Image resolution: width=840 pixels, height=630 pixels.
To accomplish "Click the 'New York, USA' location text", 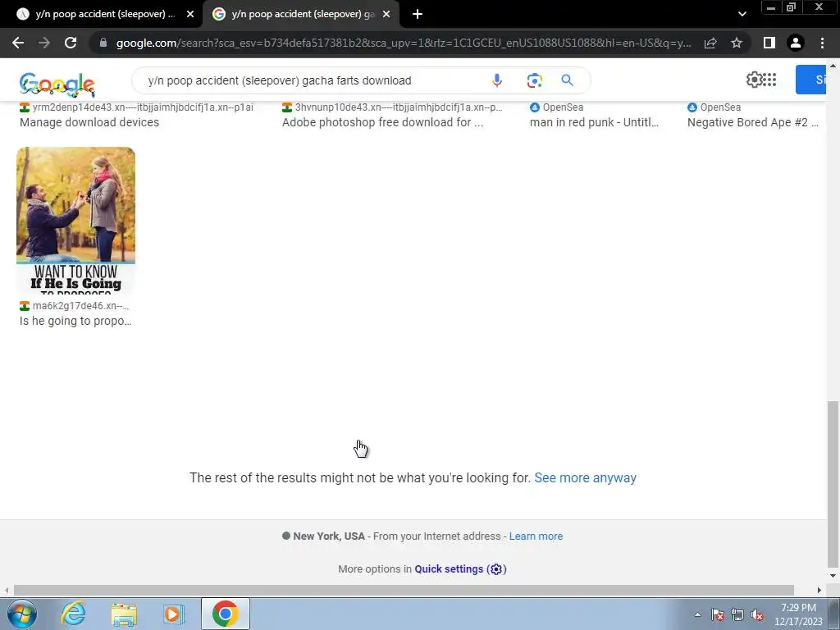I will point(329,536).
